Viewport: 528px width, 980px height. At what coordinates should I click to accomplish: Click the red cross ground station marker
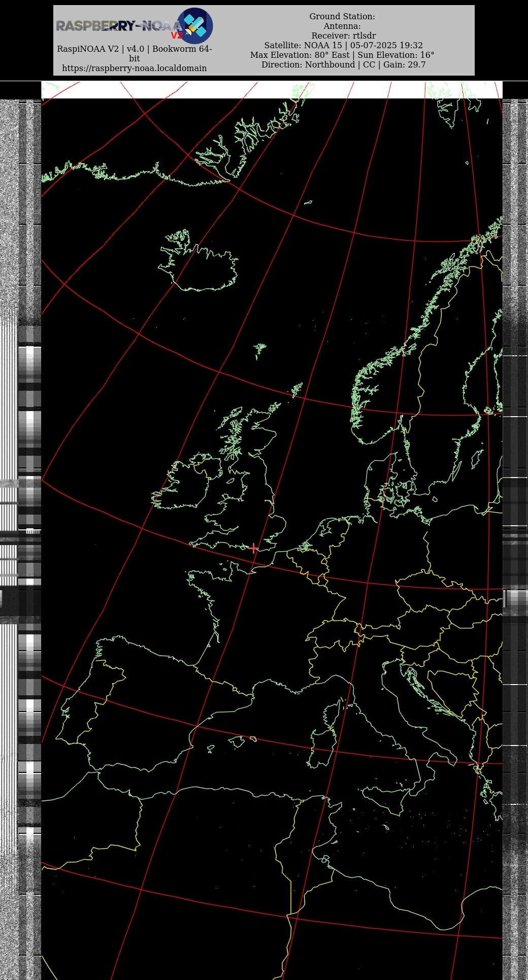click(253, 548)
